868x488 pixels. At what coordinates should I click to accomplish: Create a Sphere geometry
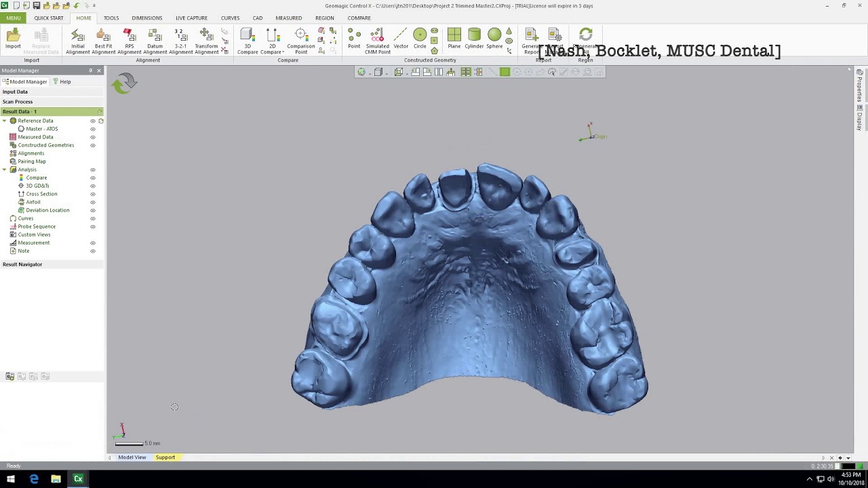(x=494, y=39)
